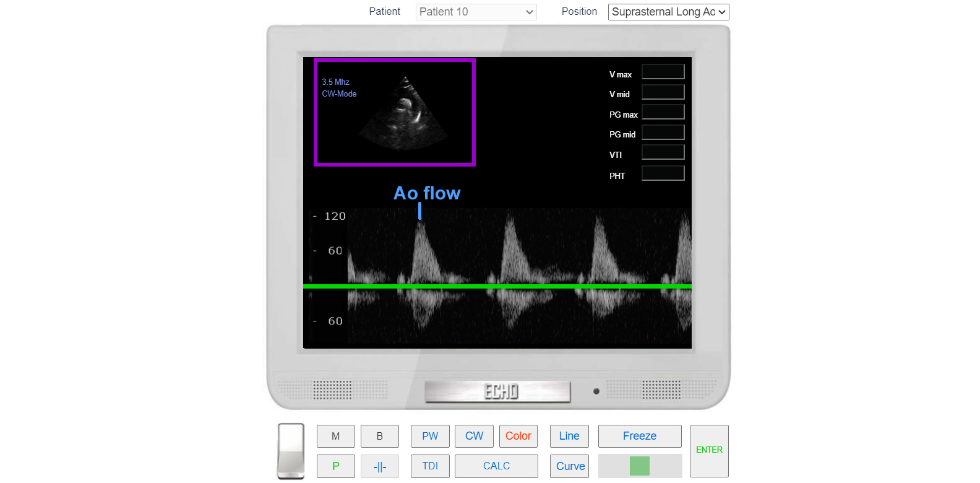Turn on TDI mode

(x=430, y=466)
